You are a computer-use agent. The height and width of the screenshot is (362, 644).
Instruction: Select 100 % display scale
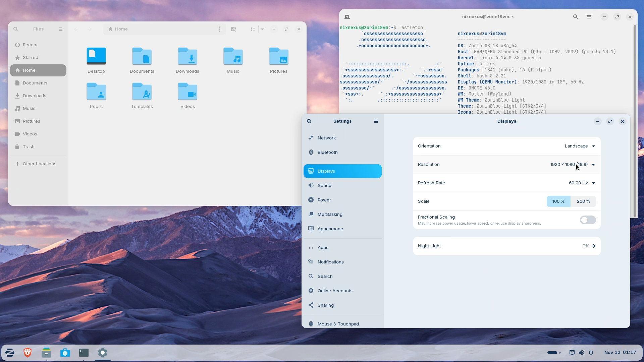tap(558, 201)
